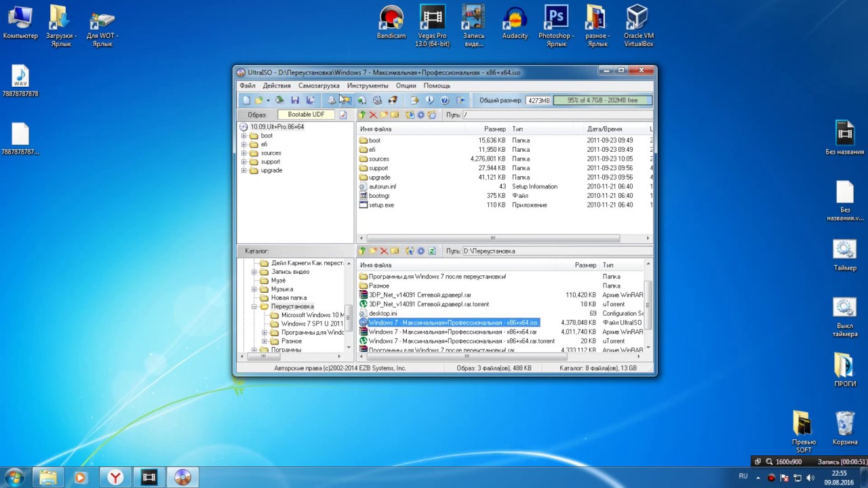Click the gear Properties icon above the image list
Viewport: 868px width, 488px height.
pos(421,115)
